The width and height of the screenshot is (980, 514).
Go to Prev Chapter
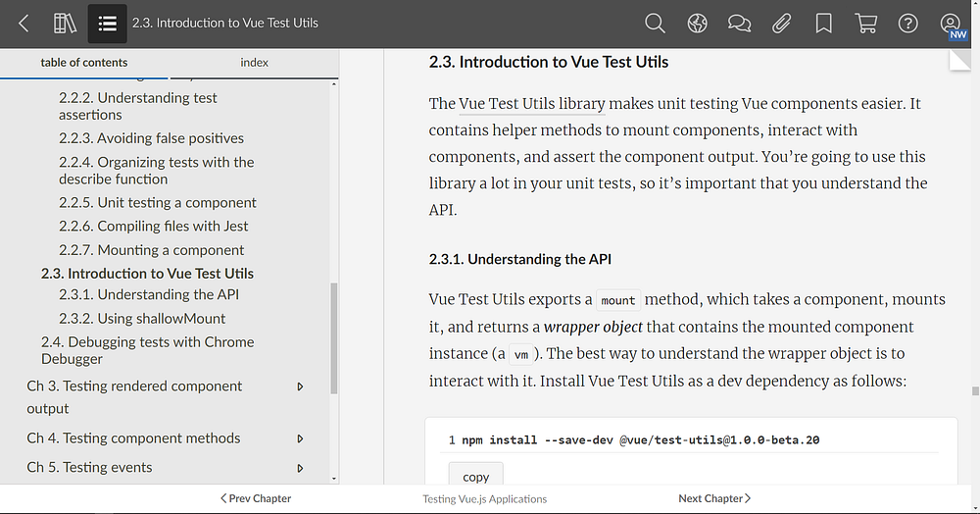256,498
